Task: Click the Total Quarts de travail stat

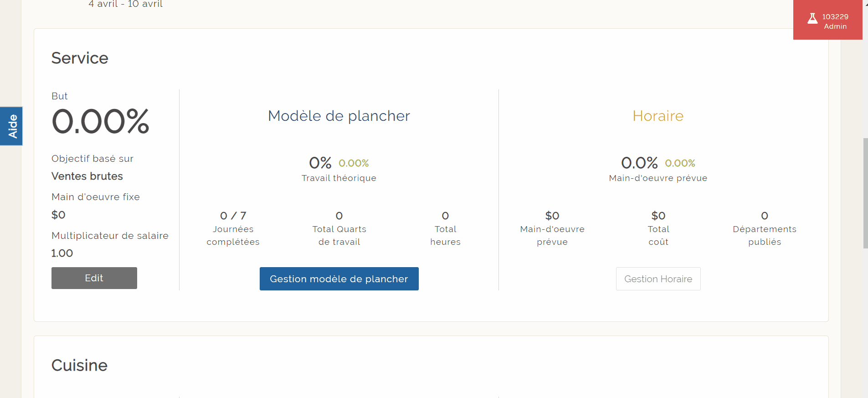Action: coord(339,228)
